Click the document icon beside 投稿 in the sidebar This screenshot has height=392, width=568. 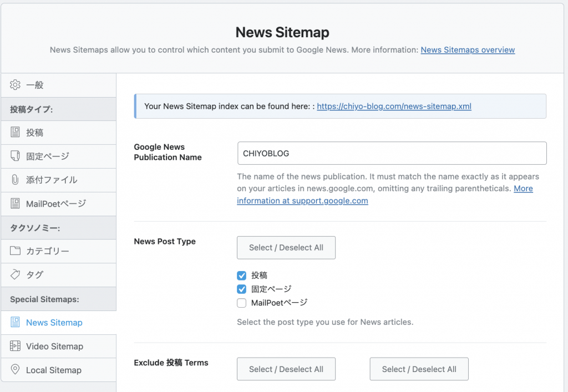15,132
